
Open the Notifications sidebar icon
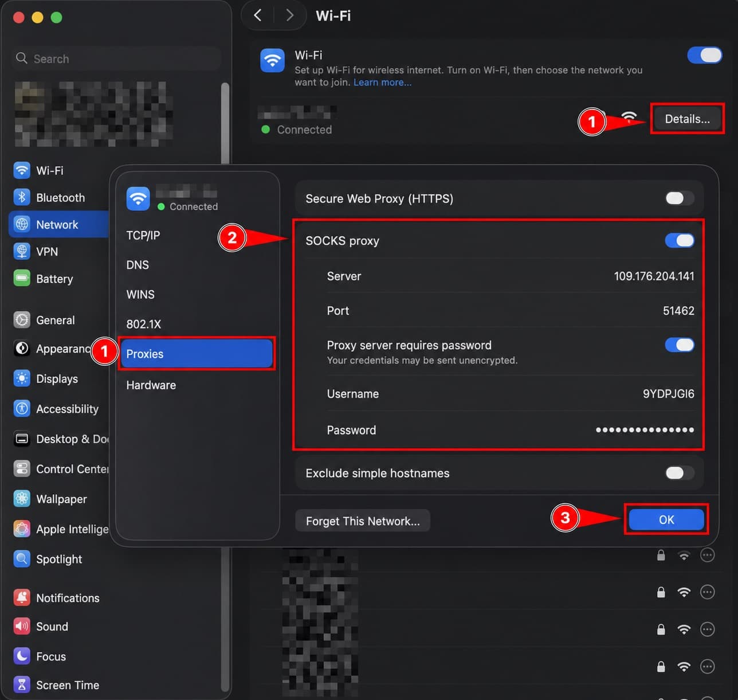click(22, 597)
